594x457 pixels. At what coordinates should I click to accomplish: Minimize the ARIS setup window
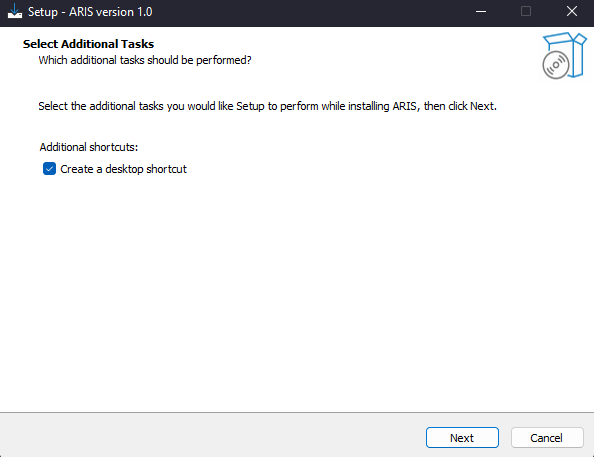tap(481, 12)
